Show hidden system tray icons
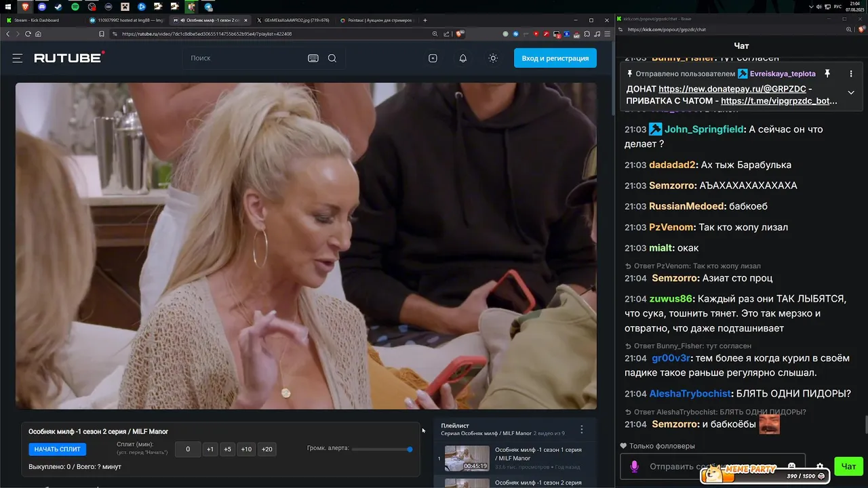 (x=812, y=7)
